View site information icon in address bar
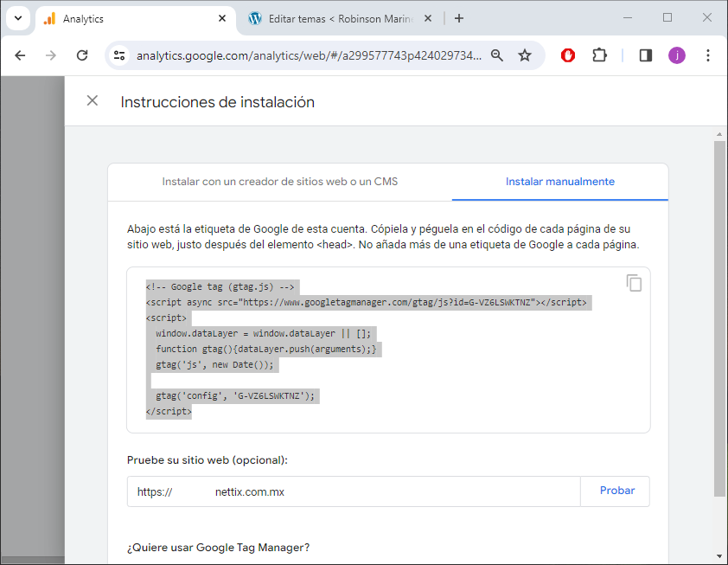This screenshot has width=728, height=565. 119,55
